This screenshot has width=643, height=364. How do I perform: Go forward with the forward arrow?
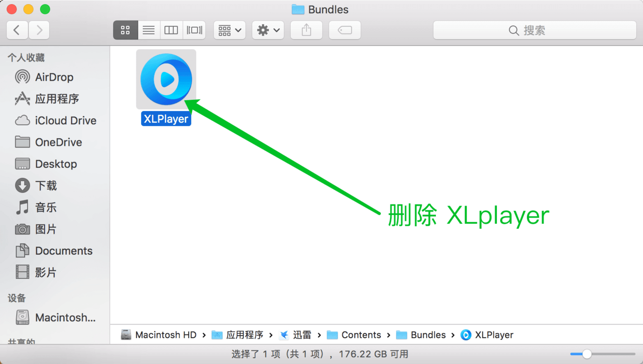39,30
